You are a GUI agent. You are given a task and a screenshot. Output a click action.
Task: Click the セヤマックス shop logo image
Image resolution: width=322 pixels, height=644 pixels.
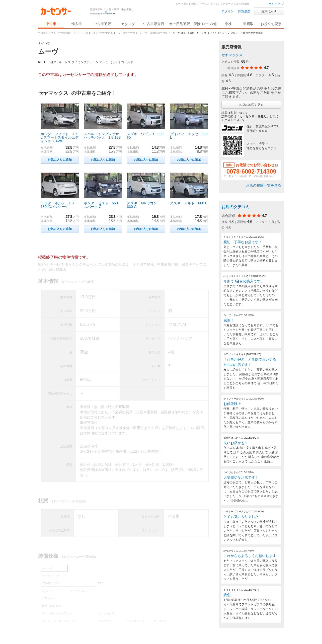tap(233, 128)
